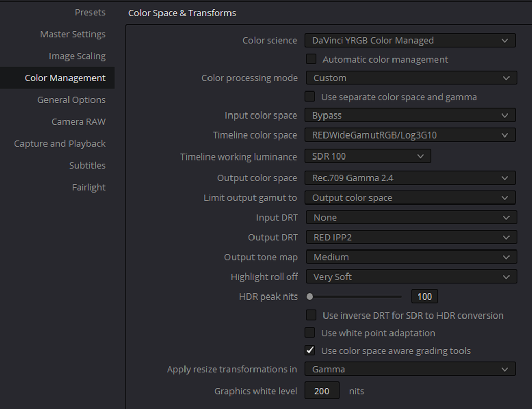Image resolution: width=532 pixels, height=409 pixels.
Task: Select Color Management in sidebar
Action: pos(57,78)
